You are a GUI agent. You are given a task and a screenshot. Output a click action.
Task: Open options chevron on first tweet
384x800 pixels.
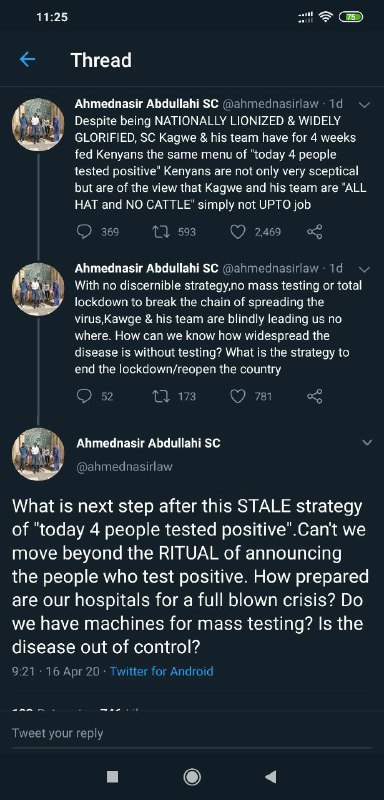pyautogui.click(x=365, y=105)
